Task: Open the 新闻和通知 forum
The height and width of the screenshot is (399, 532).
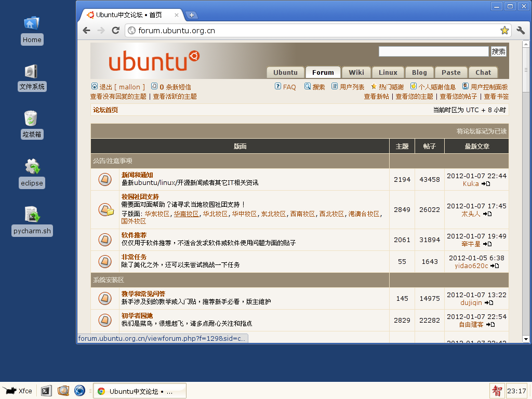Action: (137, 175)
